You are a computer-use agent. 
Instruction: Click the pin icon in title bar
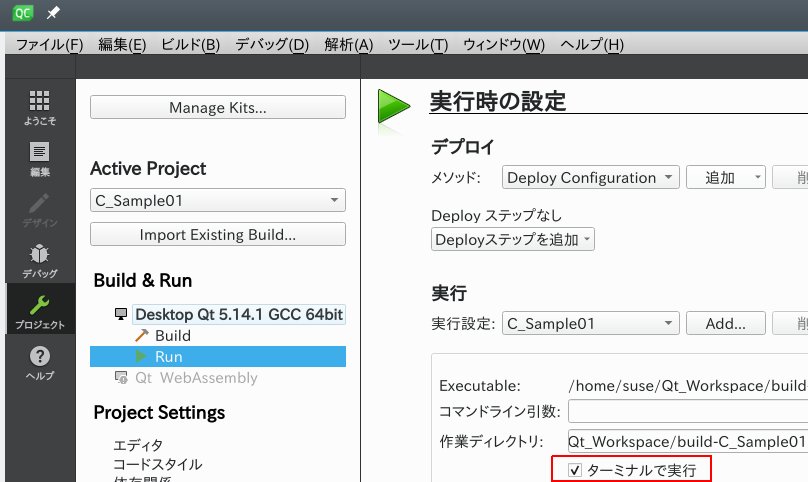(x=54, y=13)
